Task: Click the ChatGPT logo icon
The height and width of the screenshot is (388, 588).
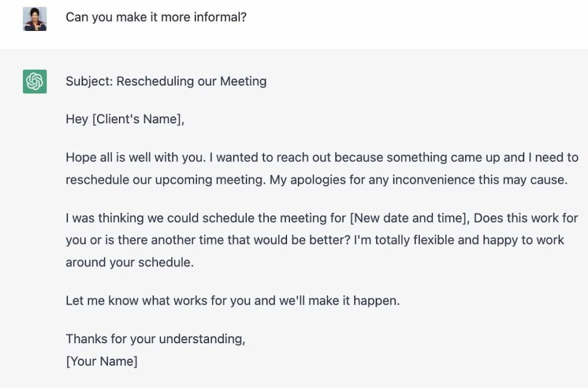Action: coord(35,81)
